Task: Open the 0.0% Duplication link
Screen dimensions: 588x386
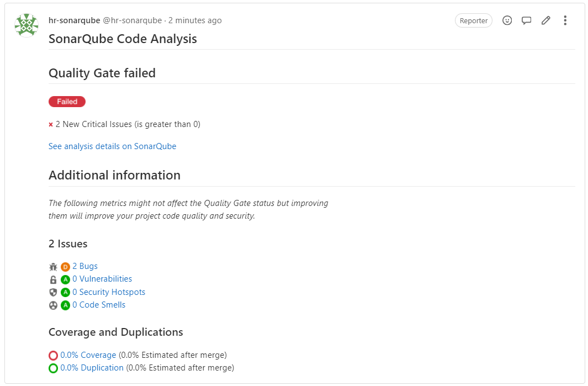Action: pos(92,368)
